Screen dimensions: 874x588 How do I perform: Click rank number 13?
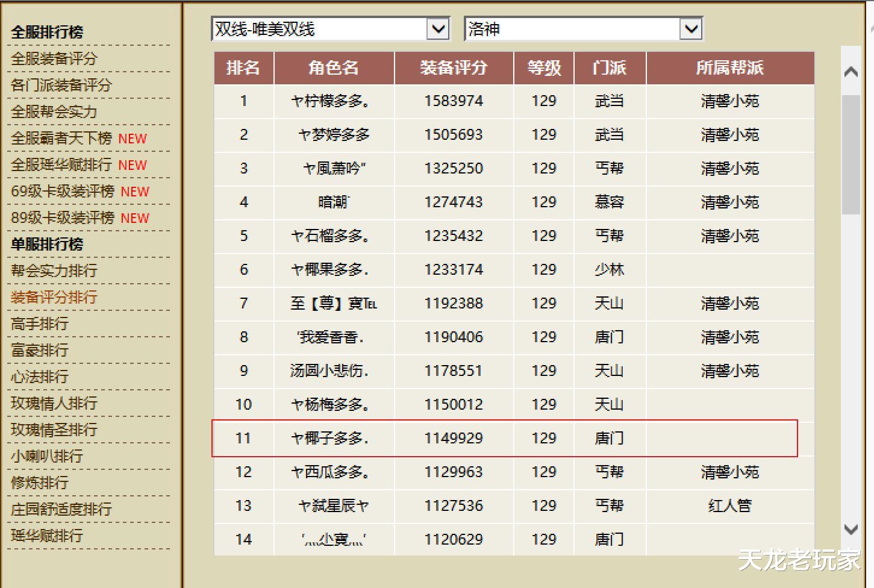[x=243, y=506]
